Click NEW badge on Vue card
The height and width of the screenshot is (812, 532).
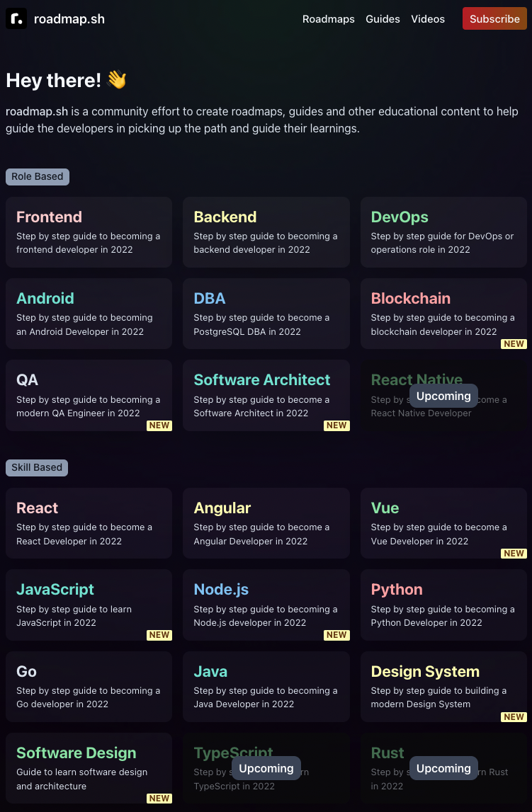pyautogui.click(x=514, y=554)
